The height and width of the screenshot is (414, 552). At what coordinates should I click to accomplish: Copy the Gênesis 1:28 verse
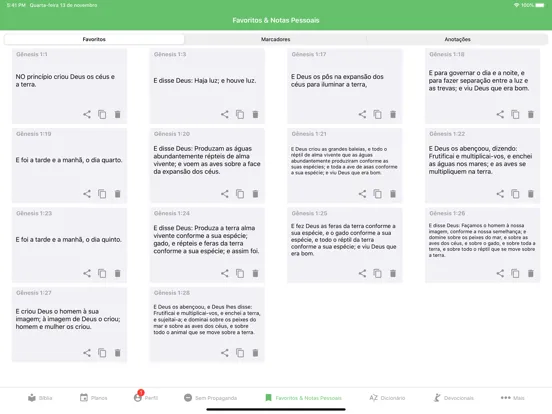click(240, 353)
